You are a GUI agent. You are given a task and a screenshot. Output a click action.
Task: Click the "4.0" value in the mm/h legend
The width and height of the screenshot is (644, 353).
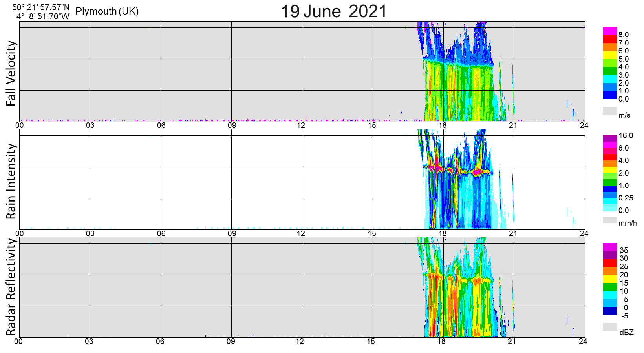point(624,160)
